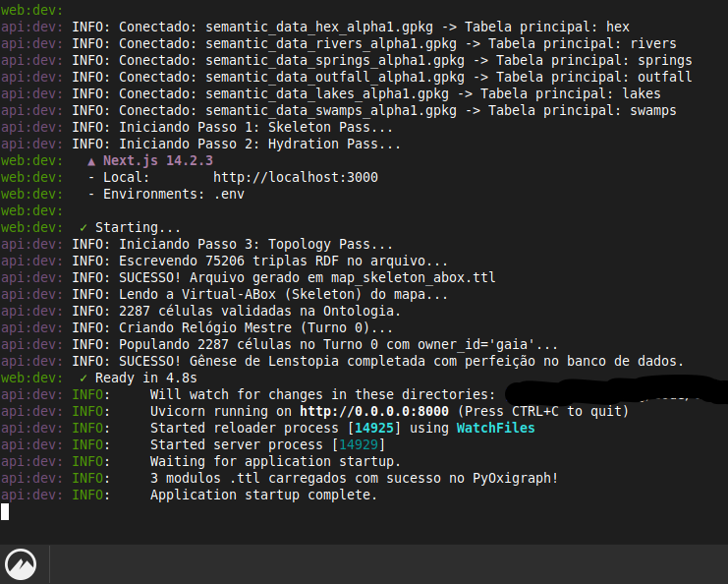Click server process ID 14929
This screenshot has height=584, width=728.
pyautogui.click(x=359, y=445)
